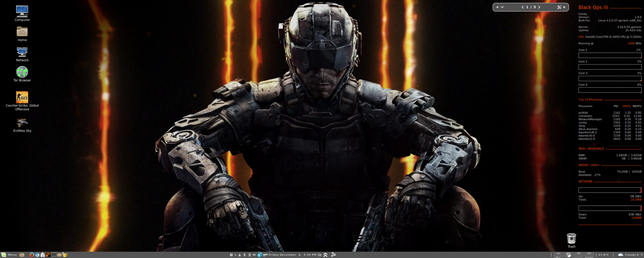Open the Mint Menu button
The height and width of the screenshot is (258, 644).
(9, 255)
